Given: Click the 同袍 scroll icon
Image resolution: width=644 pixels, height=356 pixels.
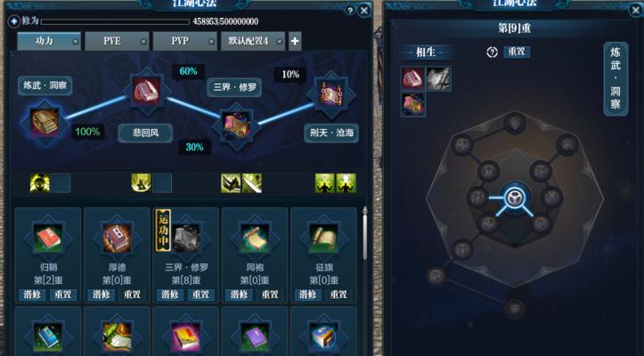Looking at the screenshot, I should pyautogui.click(x=255, y=238).
